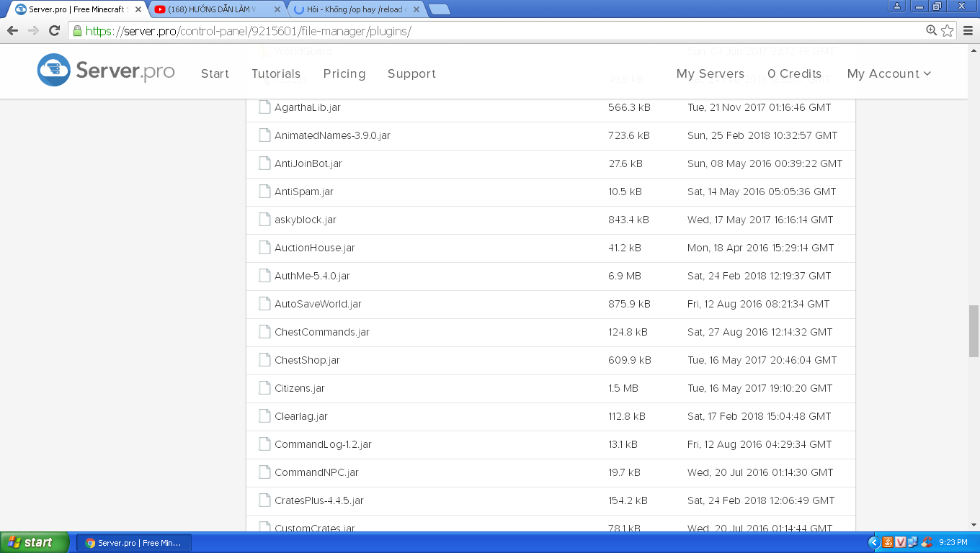Click the file icon beside Clearlag.jar

tap(265, 416)
